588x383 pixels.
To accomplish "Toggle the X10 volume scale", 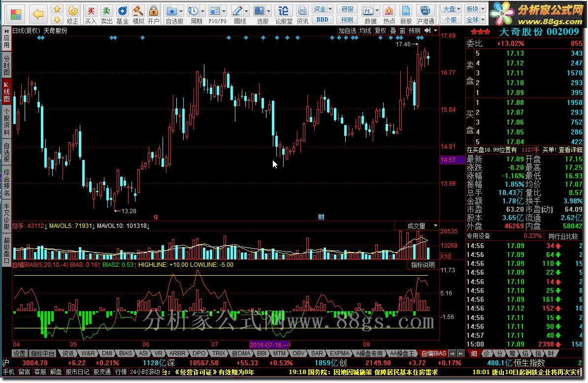I will (x=445, y=256).
